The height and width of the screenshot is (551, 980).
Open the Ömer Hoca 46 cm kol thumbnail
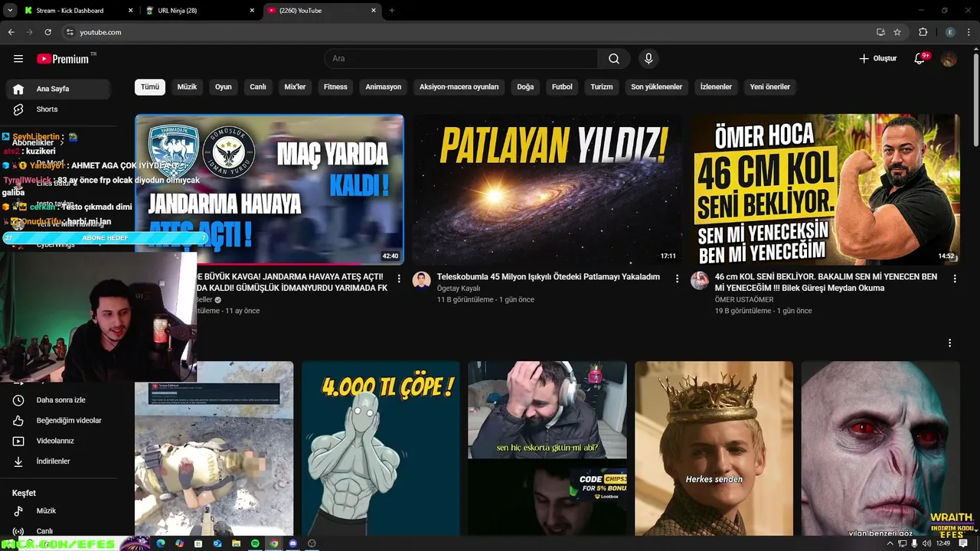point(825,189)
